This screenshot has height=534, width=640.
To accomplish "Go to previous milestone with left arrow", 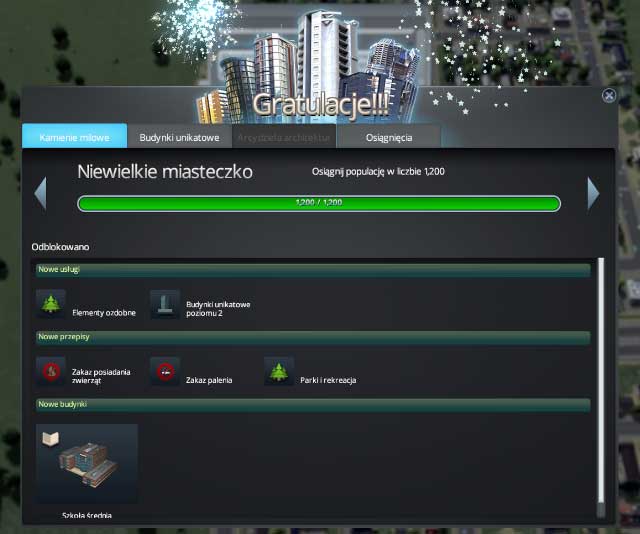I will pyautogui.click(x=40, y=193).
